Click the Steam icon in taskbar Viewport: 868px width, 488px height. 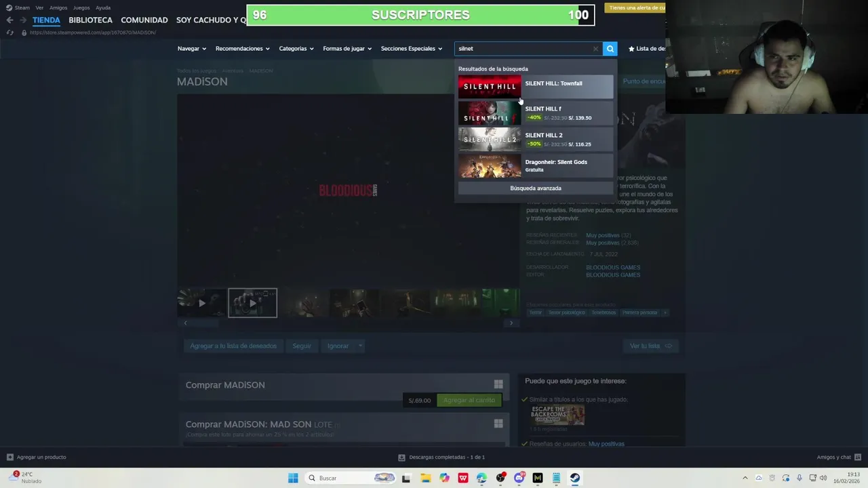pos(574,478)
